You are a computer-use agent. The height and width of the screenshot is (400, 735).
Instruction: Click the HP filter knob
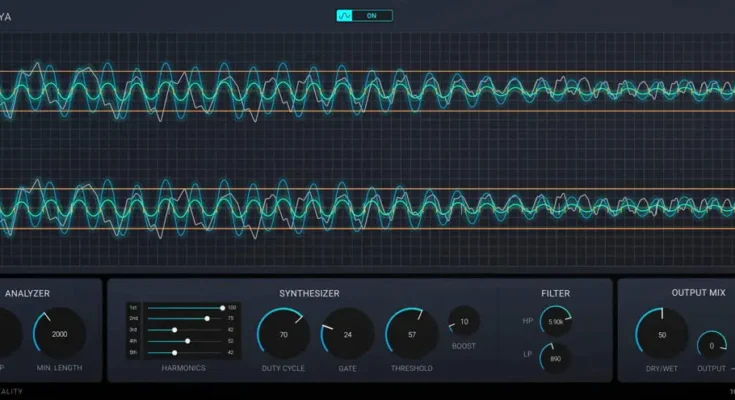[x=555, y=321]
